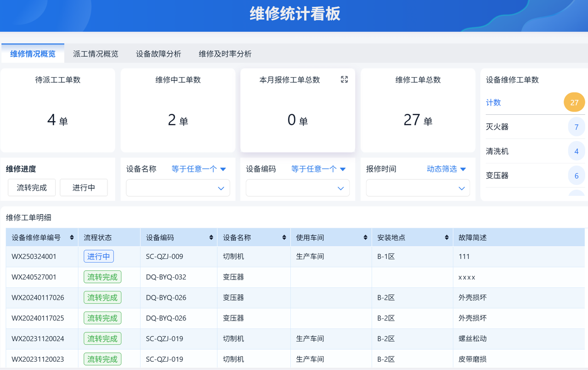Image resolution: width=588 pixels, height=370 pixels.
Task: Click 流程状态 column header
Action: pyautogui.click(x=97, y=238)
